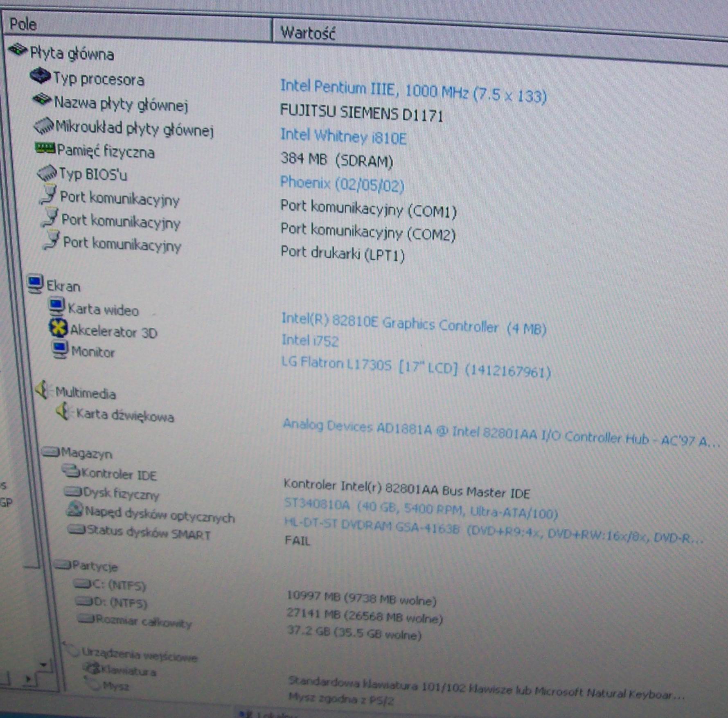This screenshot has width=728, height=718.
Task: Select the Karta wideo label
Action: [104, 310]
